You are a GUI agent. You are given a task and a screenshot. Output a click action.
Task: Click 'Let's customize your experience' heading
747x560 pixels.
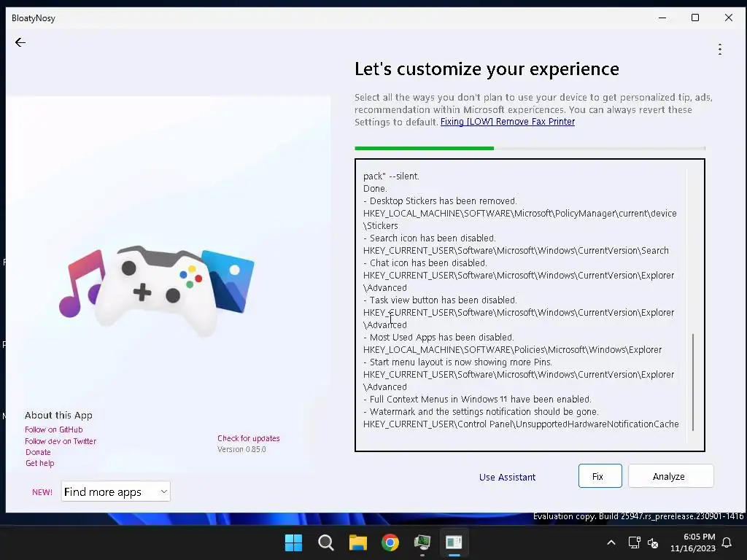tap(487, 69)
